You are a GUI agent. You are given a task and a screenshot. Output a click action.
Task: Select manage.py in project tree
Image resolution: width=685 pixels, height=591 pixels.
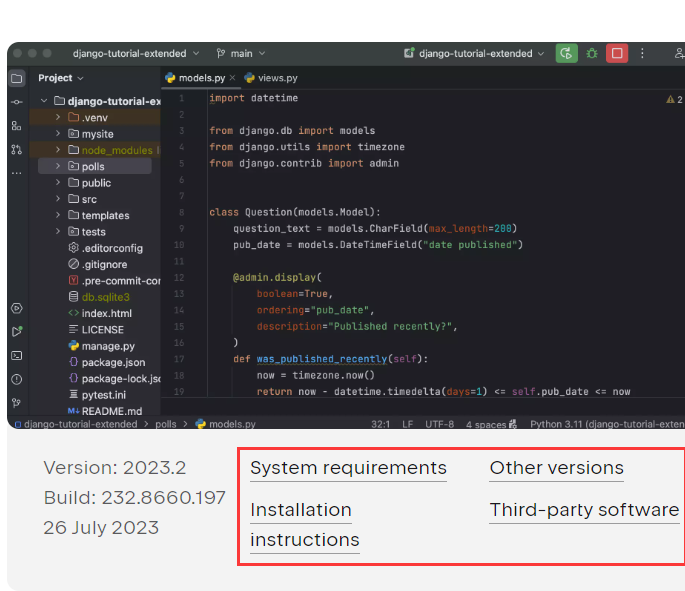tap(102, 346)
